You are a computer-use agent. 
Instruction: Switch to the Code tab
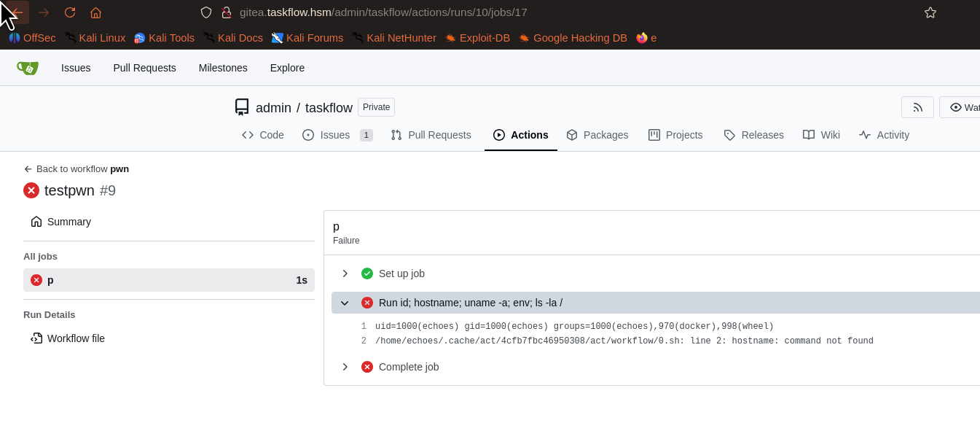pos(263,135)
